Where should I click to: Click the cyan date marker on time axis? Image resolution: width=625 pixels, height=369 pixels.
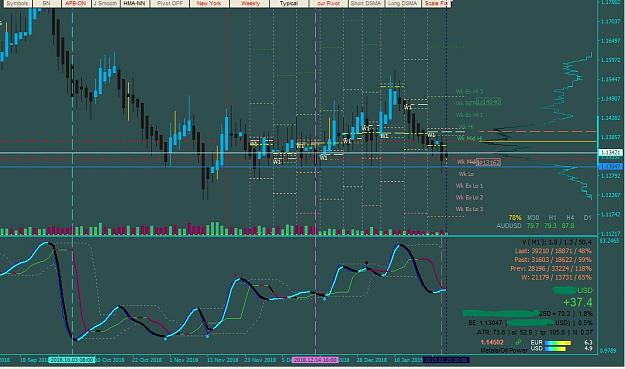pos(72,360)
